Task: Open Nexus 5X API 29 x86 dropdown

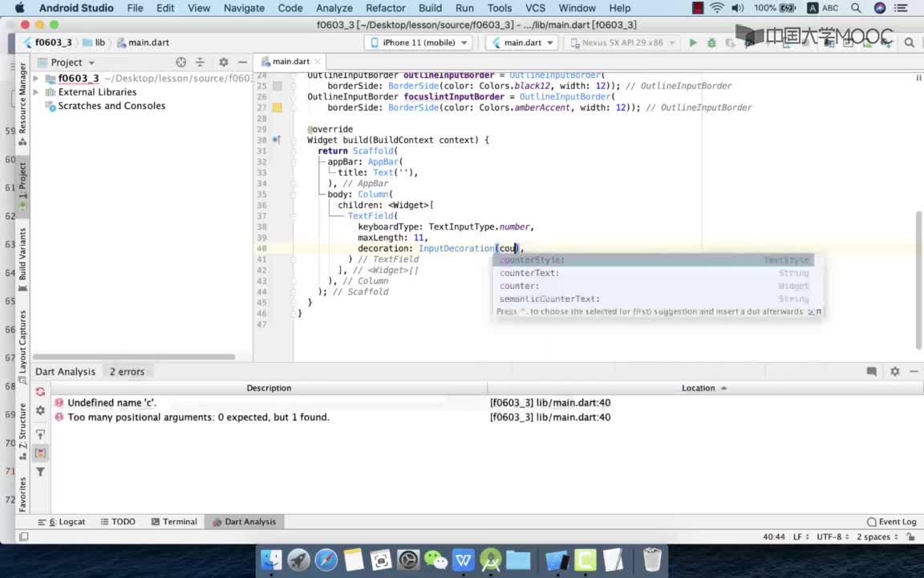Action: (622, 43)
